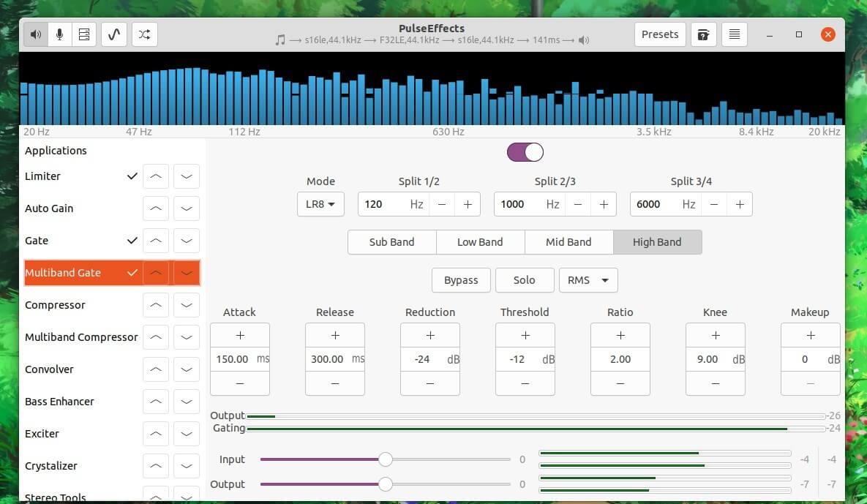This screenshot has width=867, height=504.
Task: Open the RMS detection dropdown
Action: pyautogui.click(x=588, y=280)
